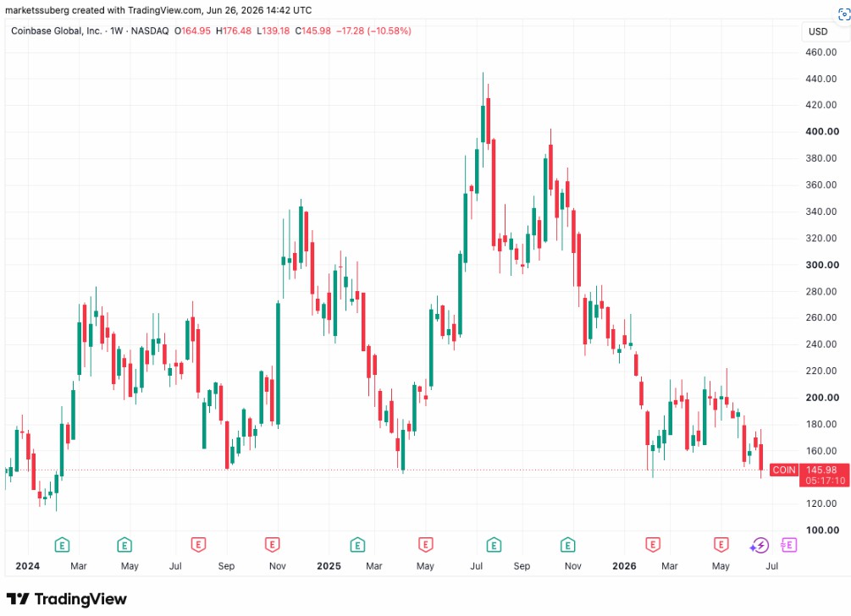Click the 100.00 price axis label
The height and width of the screenshot is (616, 851).
(822, 531)
